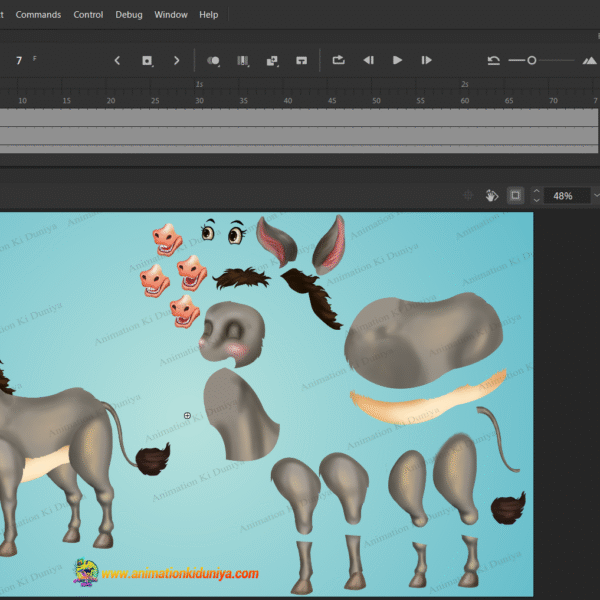
Task: Open the stage zoom dropdown arrow
Action: click(596, 196)
